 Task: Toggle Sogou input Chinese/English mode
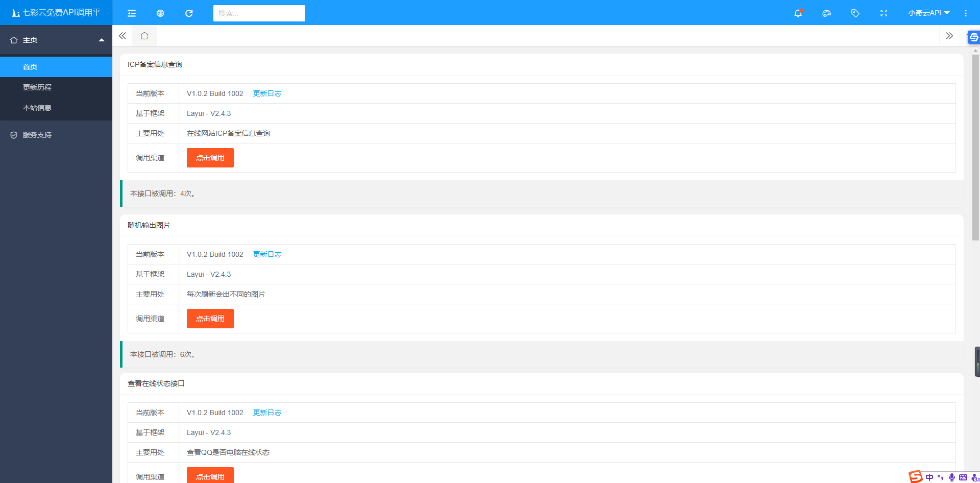tap(929, 477)
